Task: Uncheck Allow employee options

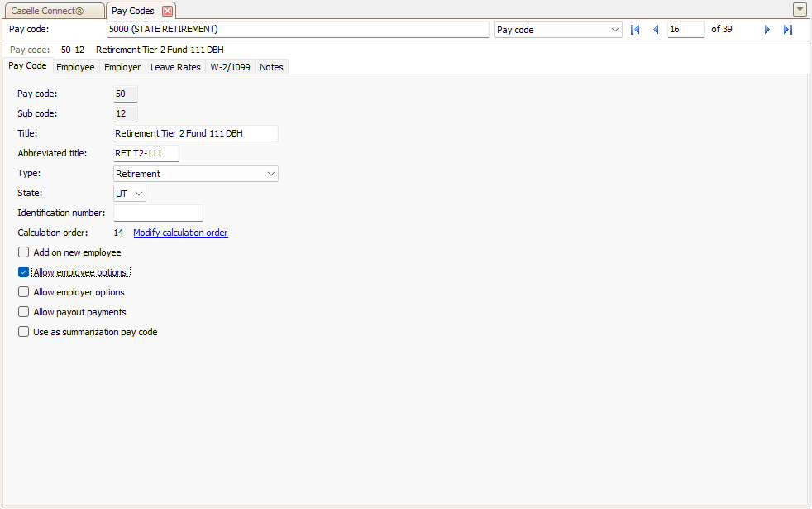Action: click(x=24, y=272)
